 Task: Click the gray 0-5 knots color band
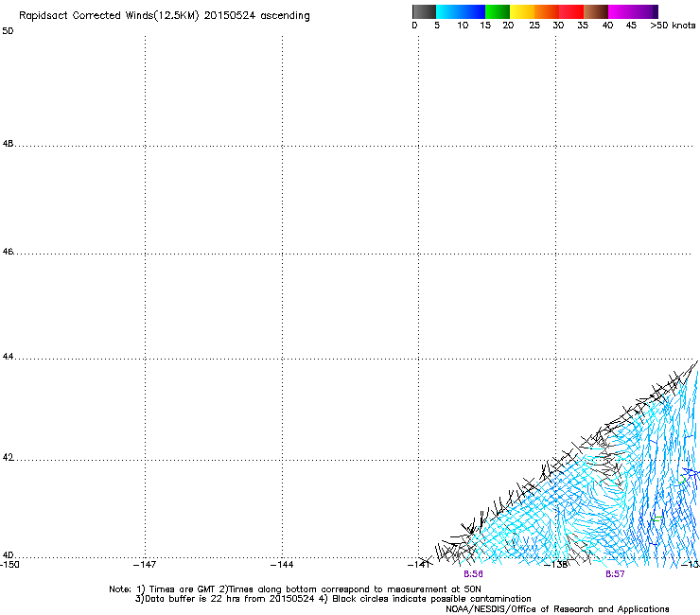point(424,11)
